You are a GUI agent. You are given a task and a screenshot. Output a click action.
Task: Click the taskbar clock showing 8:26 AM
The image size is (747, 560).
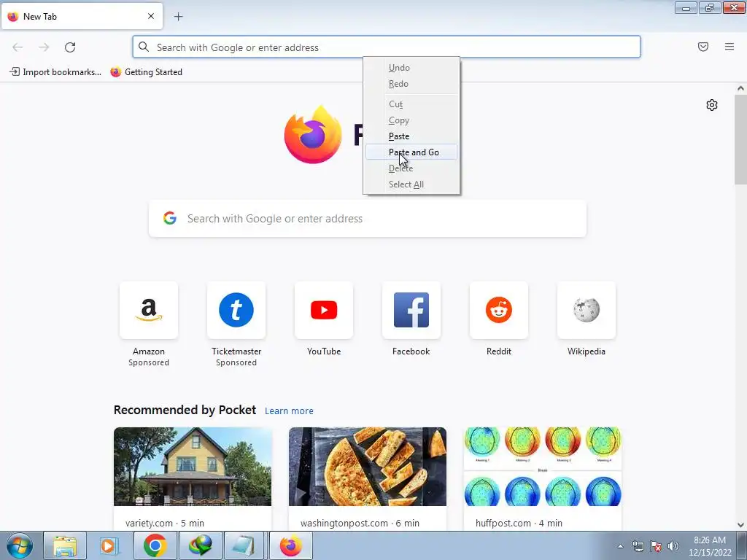[x=709, y=546]
